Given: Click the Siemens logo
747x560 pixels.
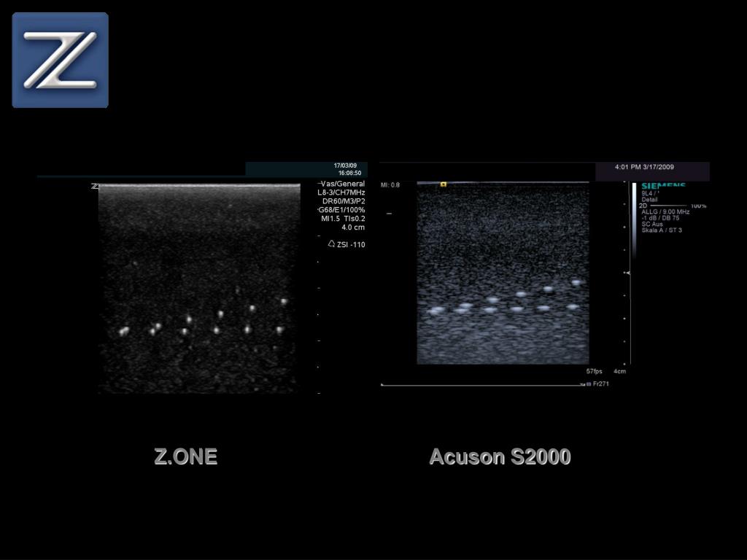Looking at the screenshot, I should 663,186.
